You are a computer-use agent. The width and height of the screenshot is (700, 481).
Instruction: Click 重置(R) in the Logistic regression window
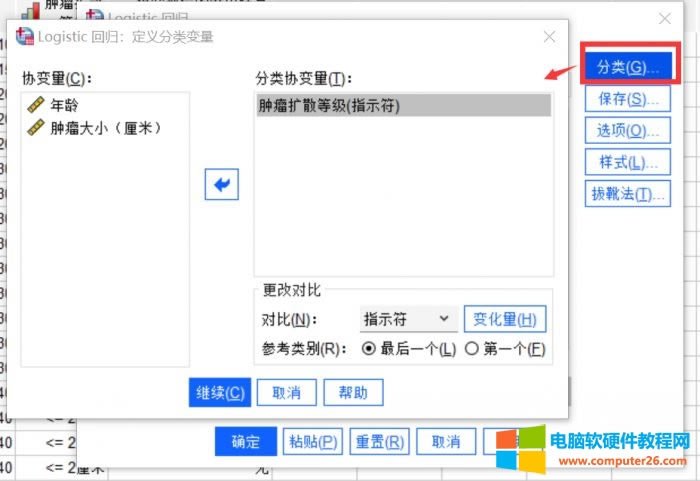379,441
